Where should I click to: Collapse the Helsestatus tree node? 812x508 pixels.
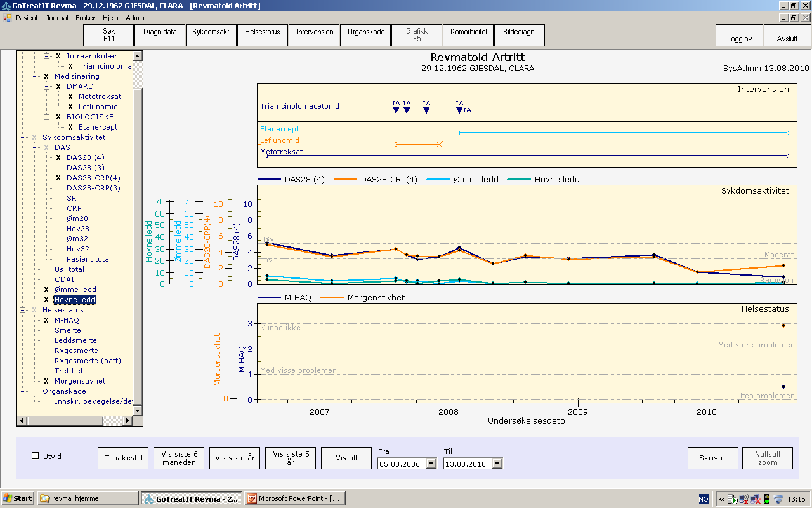(22, 310)
